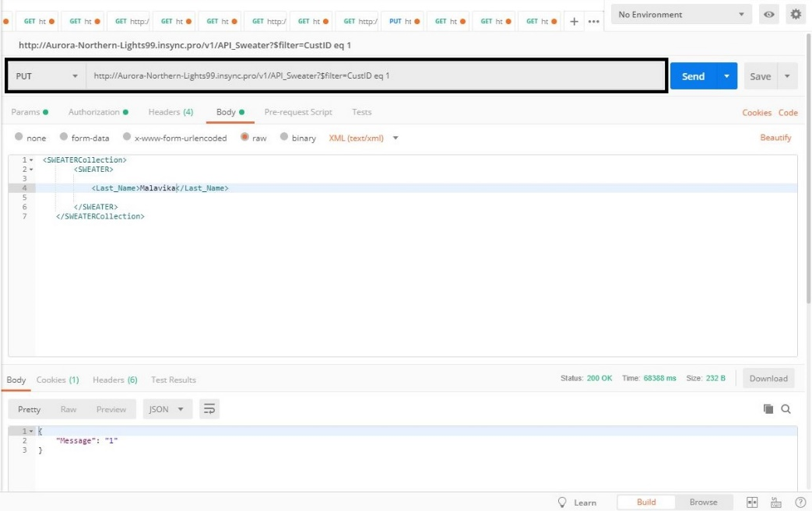The height and width of the screenshot is (511, 812).
Task: Add a new request tab with plus icon
Action: tap(575, 21)
